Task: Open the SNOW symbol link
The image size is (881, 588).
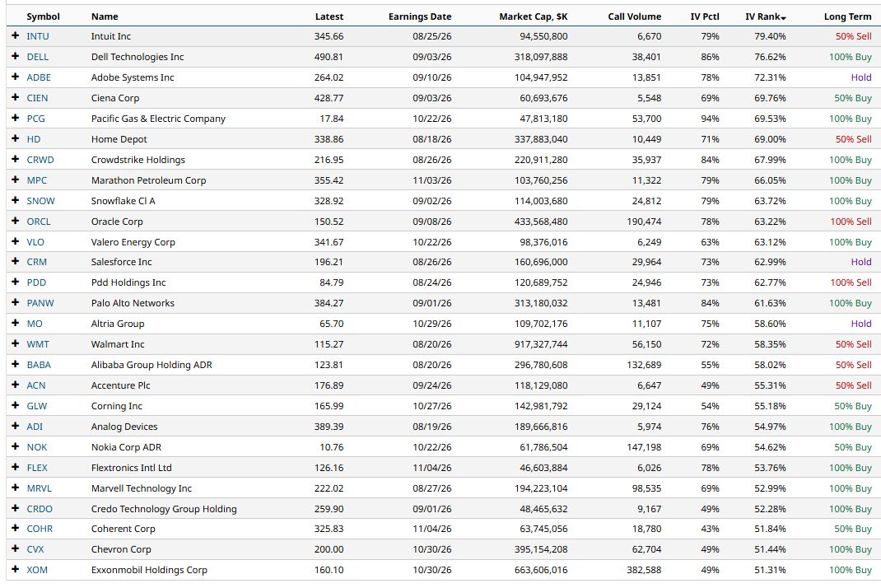Action: (40, 201)
